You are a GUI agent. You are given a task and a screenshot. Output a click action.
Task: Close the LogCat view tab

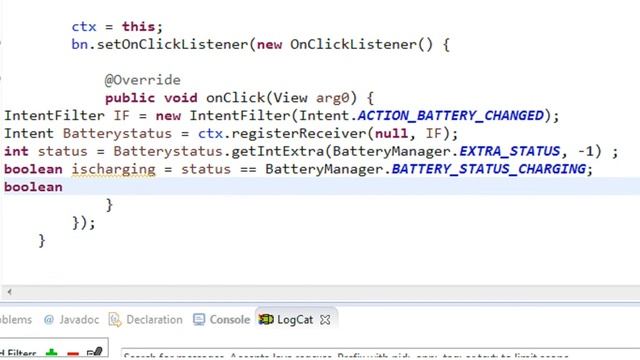tap(325, 320)
